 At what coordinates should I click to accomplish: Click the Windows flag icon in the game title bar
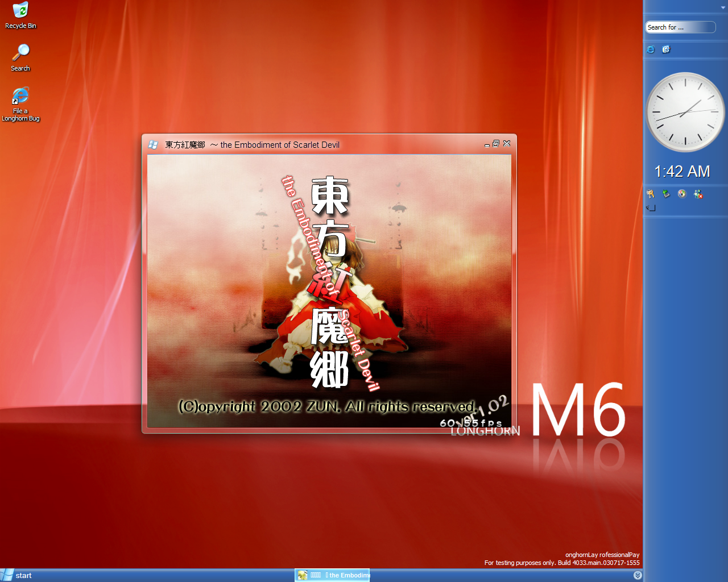click(x=153, y=145)
